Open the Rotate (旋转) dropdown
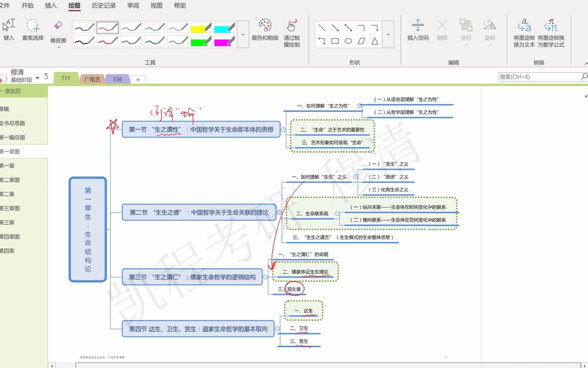Viewport: 588px width, 368px height. pos(490,33)
